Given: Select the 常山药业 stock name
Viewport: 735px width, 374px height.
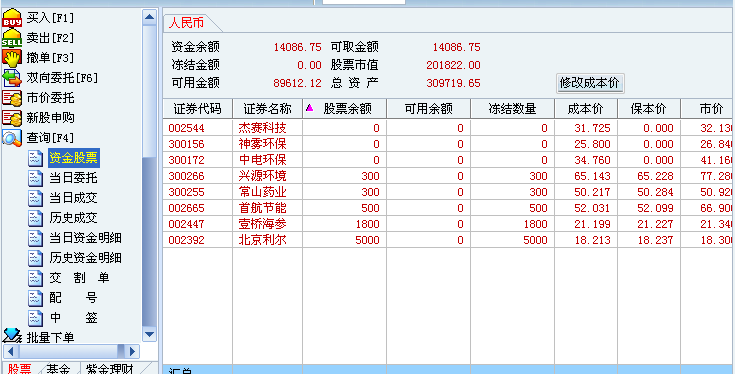Looking at the screenshot, I should point(262,192).
